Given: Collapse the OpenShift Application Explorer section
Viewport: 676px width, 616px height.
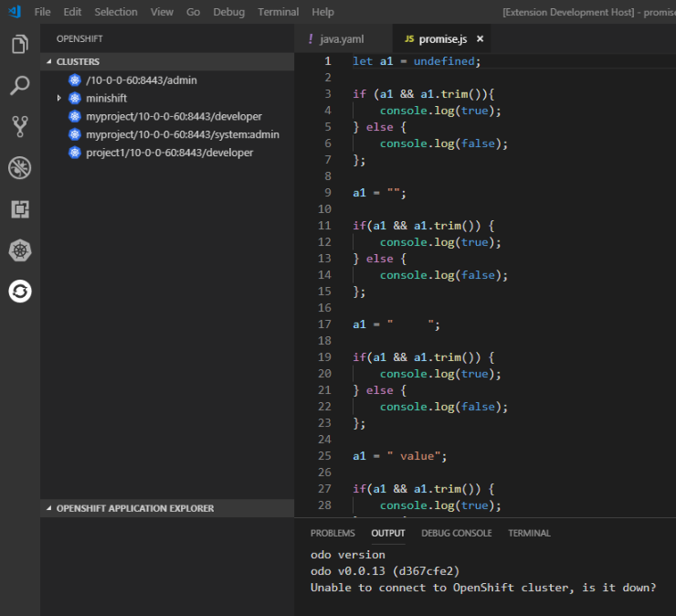Looking at the screenshot, I should tap(48, 508).
